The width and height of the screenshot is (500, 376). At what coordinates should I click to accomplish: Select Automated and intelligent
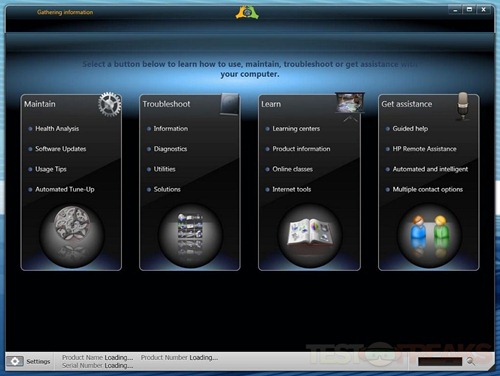click(x=430, y=169)
